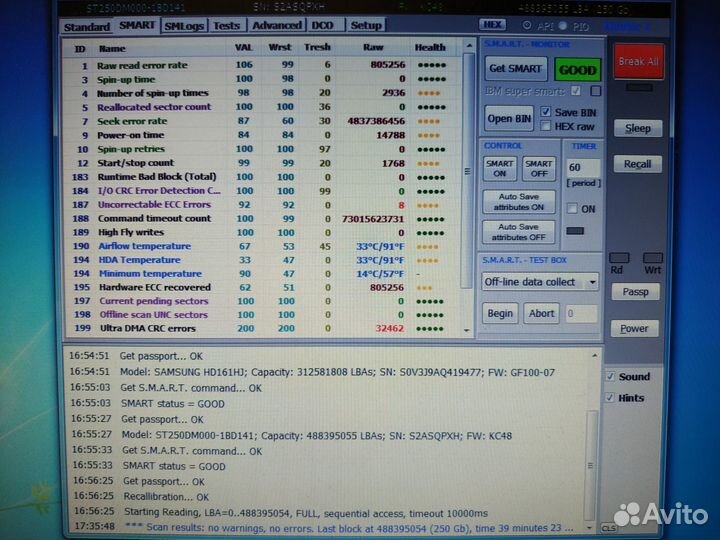This screenshot has height=540, width=720.
Task: Click Auto Save attributes OFF button
Action: (518, 232)
